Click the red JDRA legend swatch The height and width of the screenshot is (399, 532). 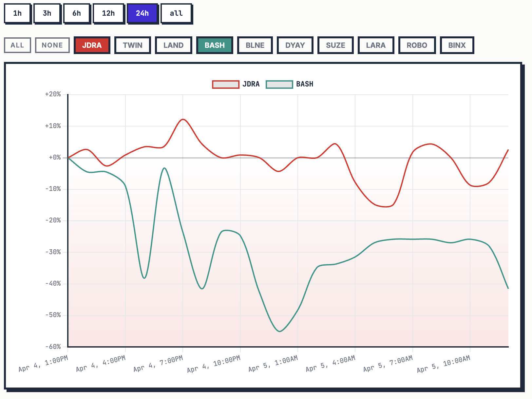point(226,85)
